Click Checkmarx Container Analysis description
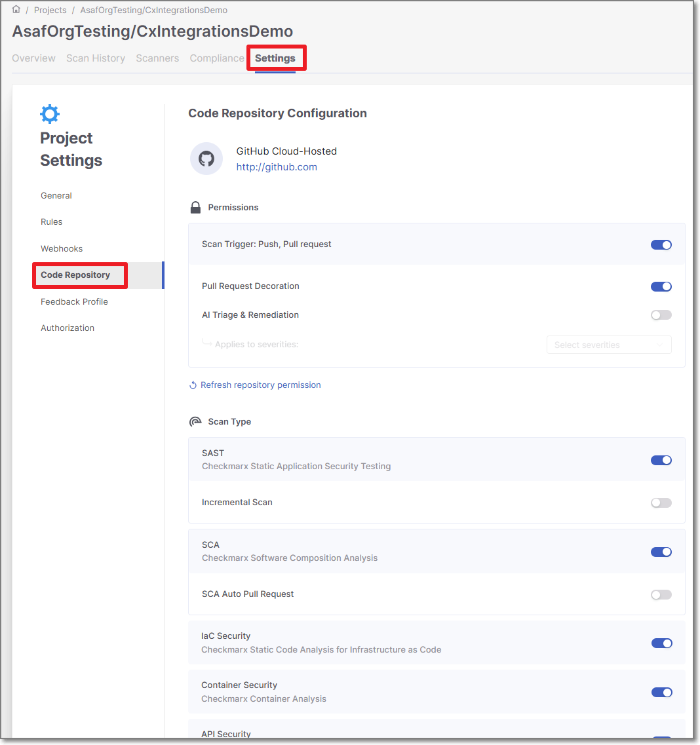 coord(263,699)
